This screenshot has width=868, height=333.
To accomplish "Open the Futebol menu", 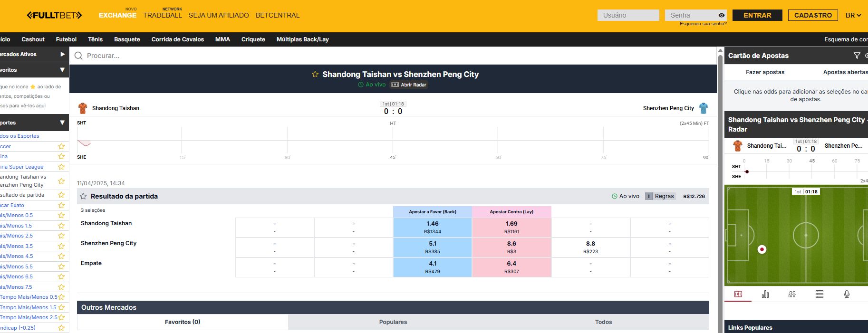I will pos(66,39).
